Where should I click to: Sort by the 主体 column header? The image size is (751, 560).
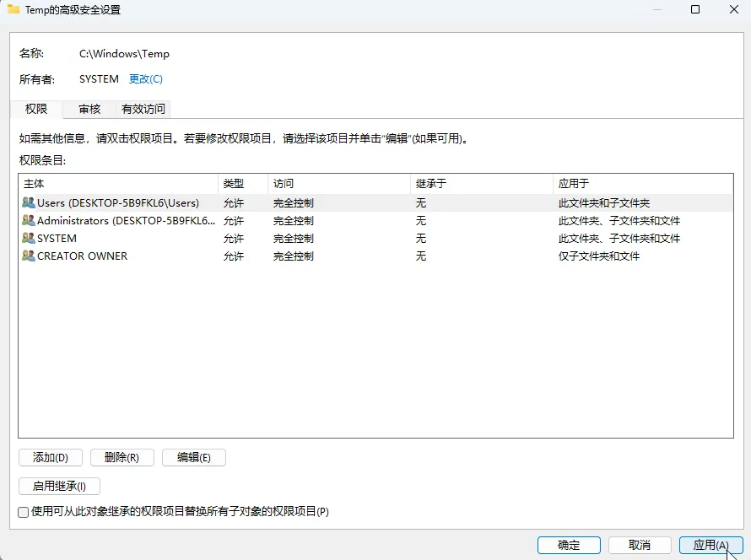pos(117,184)
